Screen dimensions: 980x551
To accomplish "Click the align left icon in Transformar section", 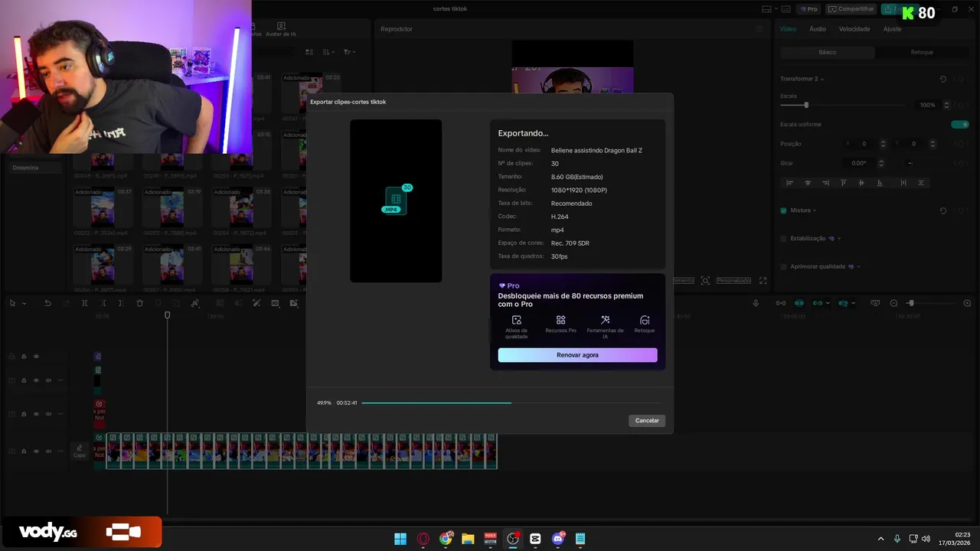I will click(790, 183).
